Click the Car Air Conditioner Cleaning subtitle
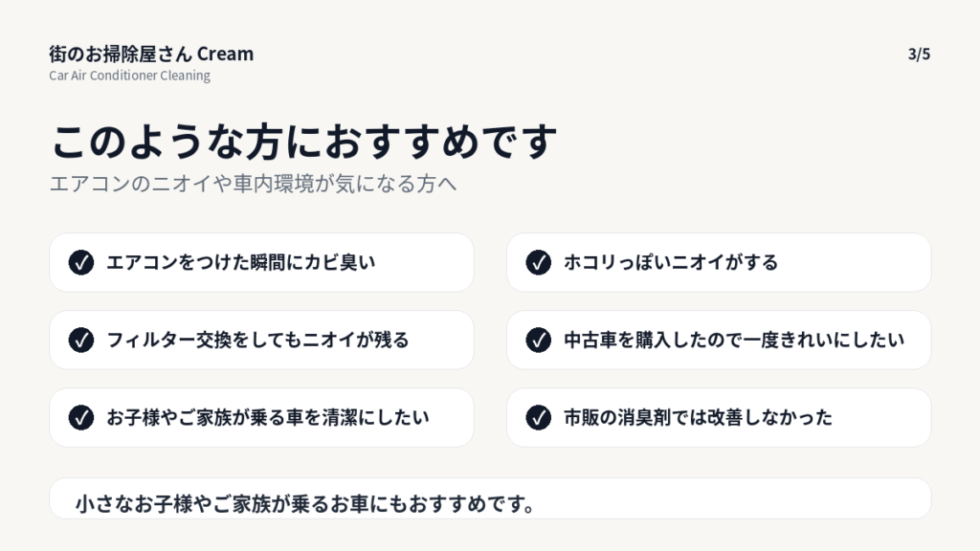The image size is (980, 551). coord(129,76)
